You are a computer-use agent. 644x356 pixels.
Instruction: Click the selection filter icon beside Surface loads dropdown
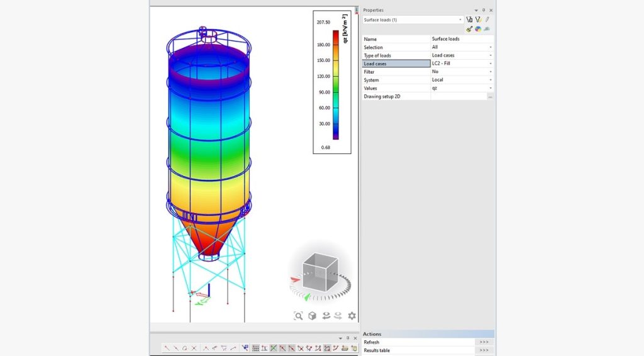[469, 19]
